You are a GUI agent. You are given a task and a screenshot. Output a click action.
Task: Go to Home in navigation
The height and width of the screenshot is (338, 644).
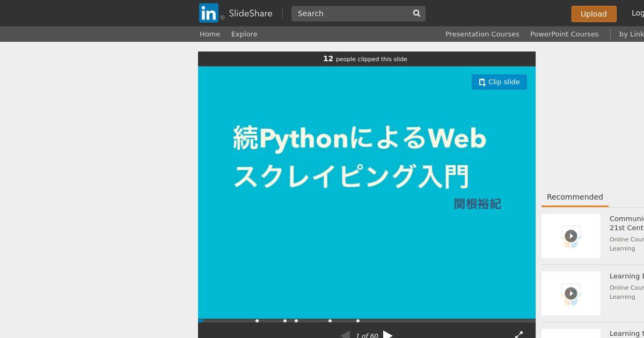[210, 34]
